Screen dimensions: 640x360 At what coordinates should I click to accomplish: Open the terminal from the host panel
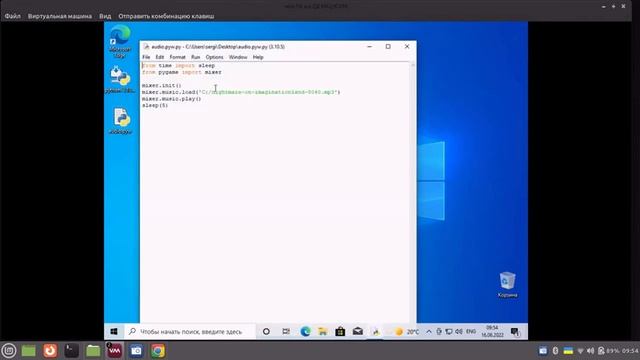click(71, 351)
